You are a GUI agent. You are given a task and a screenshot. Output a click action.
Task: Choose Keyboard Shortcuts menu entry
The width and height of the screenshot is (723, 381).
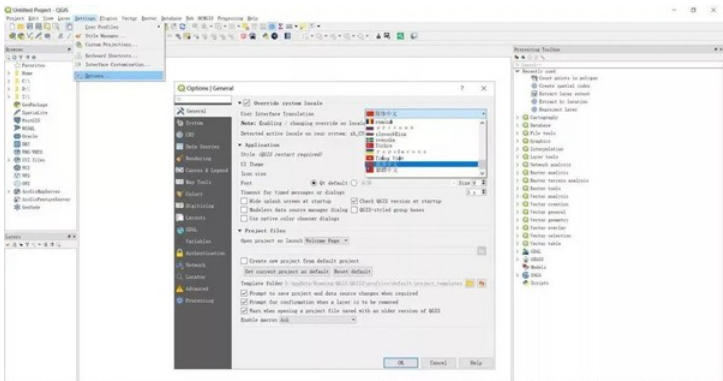click(119, 56)
